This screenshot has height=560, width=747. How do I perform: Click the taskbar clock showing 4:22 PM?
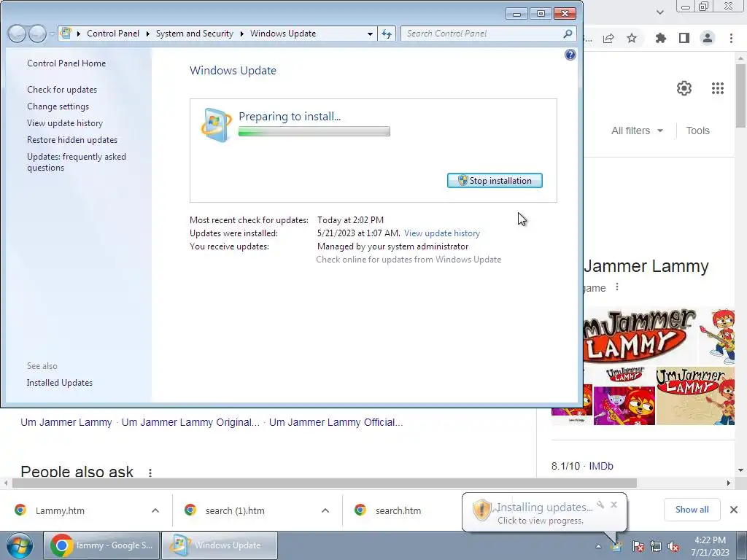pyautogui.click(x=710, y=546)
